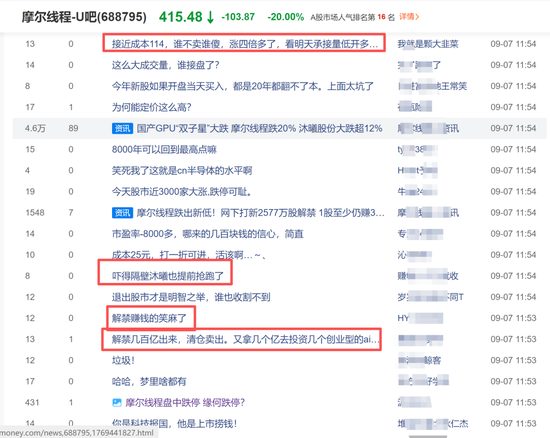Open the post 摩尔线程盘中跌停 缘何跌停?
Viewport: 550px width, 438px height.
tap(185, 403)
